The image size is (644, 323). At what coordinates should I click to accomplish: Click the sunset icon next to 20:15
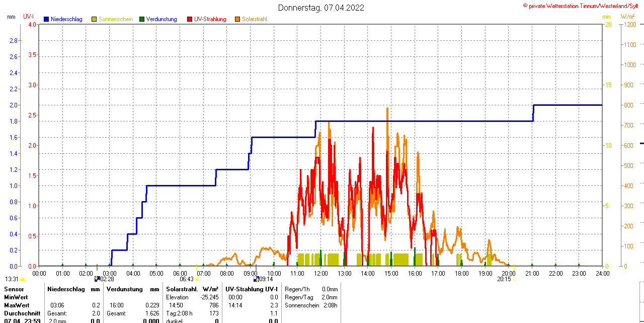coord(514,279)
